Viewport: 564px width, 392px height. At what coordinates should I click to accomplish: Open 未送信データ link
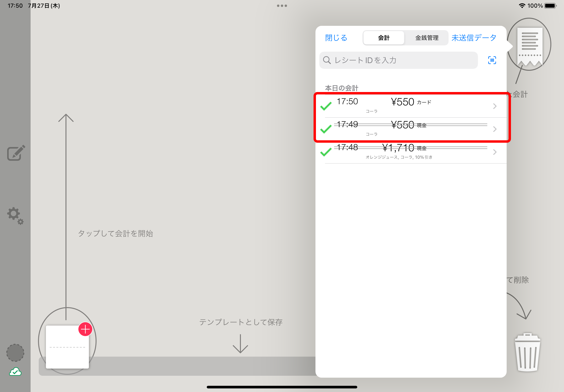point(474,38)
